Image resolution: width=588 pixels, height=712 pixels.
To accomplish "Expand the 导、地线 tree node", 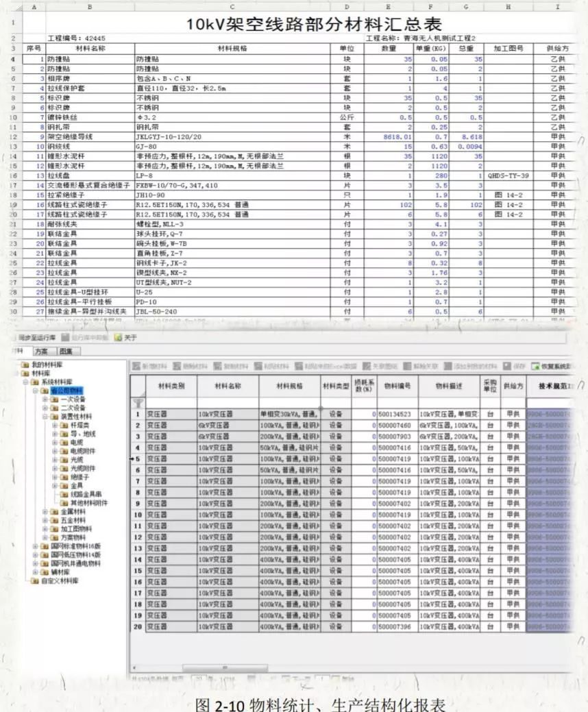I will (x=55, y=434).
